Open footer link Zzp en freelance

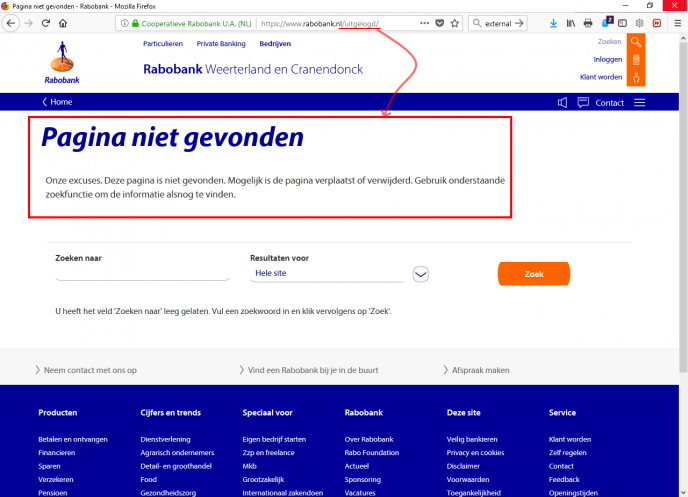pos(269,453)
